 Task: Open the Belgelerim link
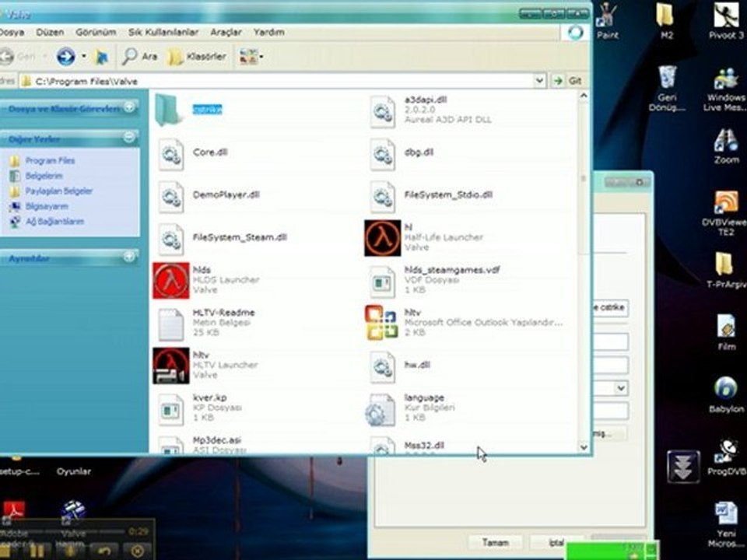pos(44,176)
